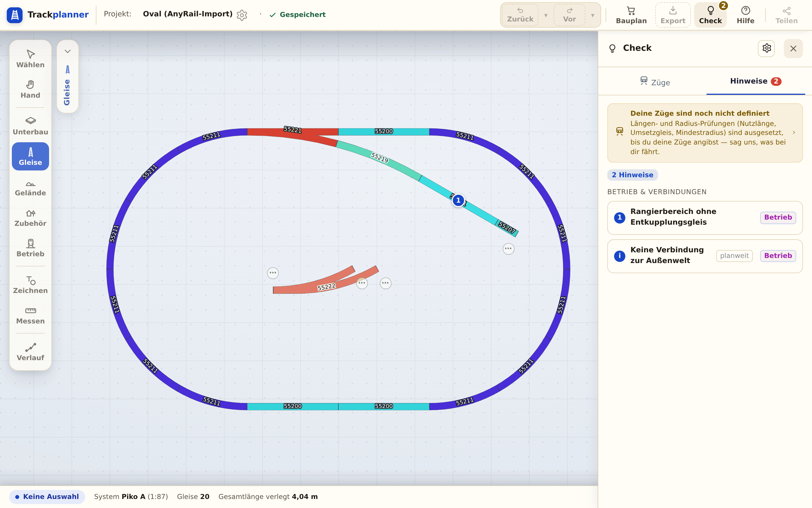Open the Verlauf history tool
This screenshot has height=508, width=812.
click(x=30, y=352)
